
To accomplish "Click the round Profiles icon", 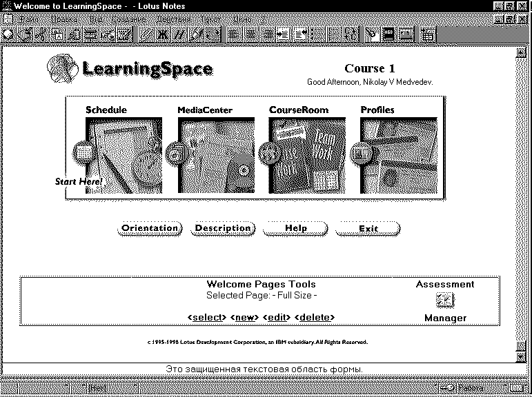I will 360,152.
